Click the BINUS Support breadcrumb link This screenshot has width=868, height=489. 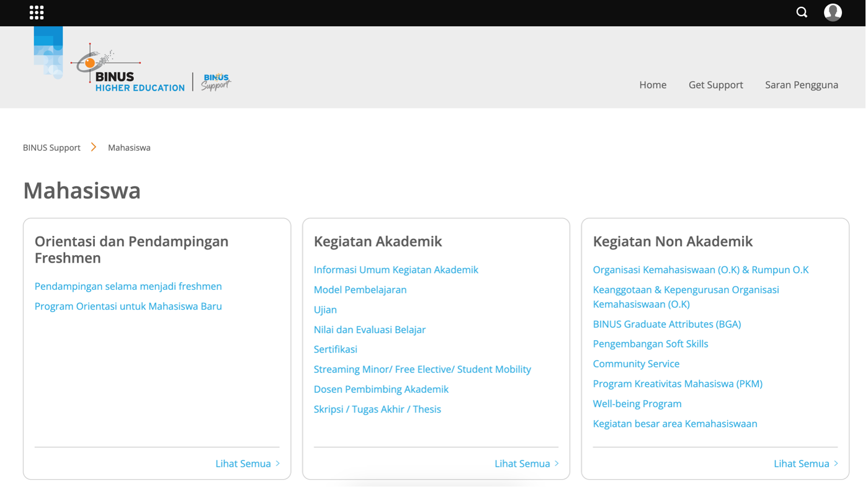coord(51,147)
